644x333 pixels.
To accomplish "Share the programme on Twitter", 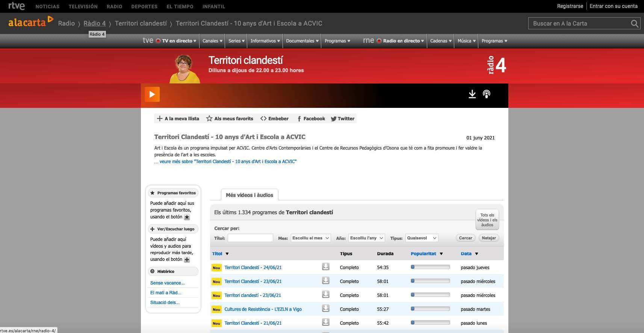I will click(343, 118).
